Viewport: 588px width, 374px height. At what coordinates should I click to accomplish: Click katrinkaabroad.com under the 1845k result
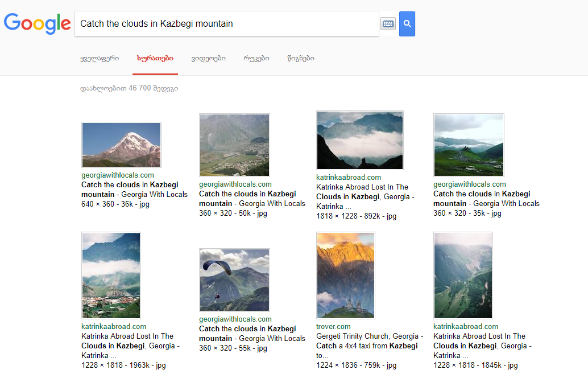(466, 327)
